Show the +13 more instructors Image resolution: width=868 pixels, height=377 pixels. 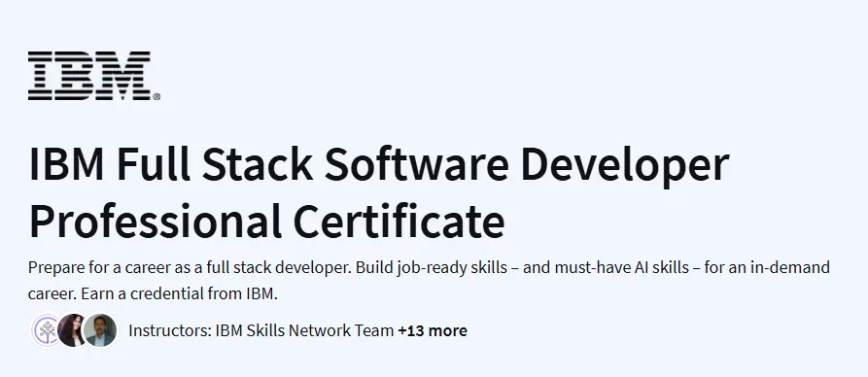433,330
